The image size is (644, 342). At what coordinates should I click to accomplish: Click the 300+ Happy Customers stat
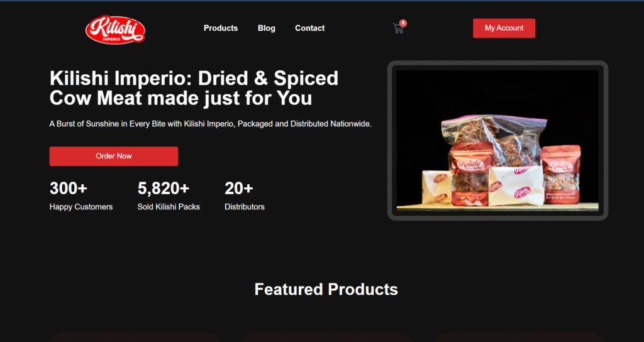point(81,196)
